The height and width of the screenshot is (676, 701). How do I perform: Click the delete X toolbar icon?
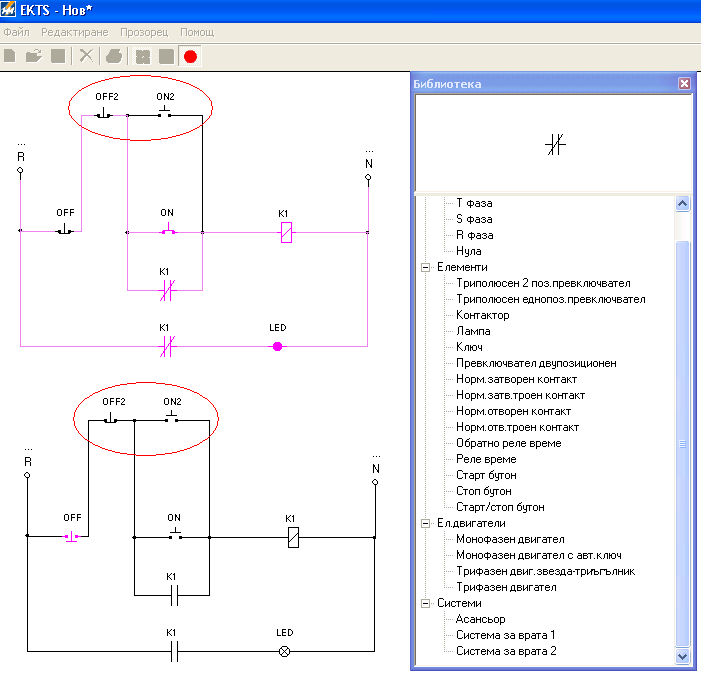[87, 56]
